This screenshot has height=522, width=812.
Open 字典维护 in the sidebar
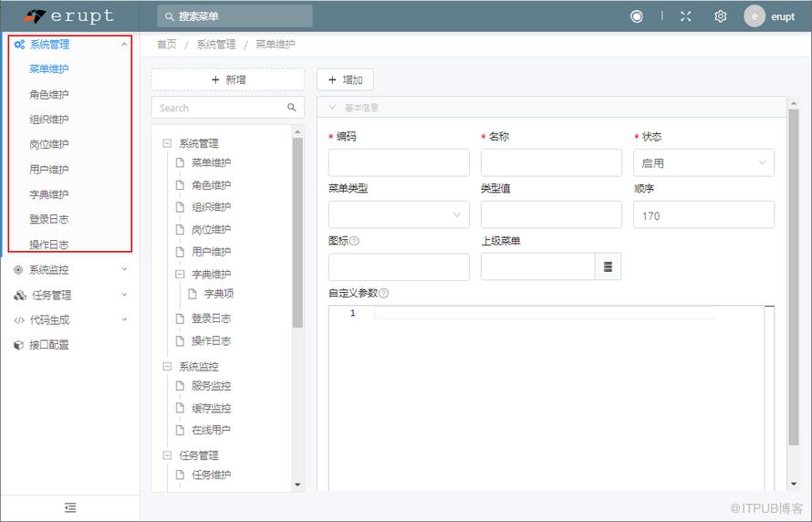(48, 194)
